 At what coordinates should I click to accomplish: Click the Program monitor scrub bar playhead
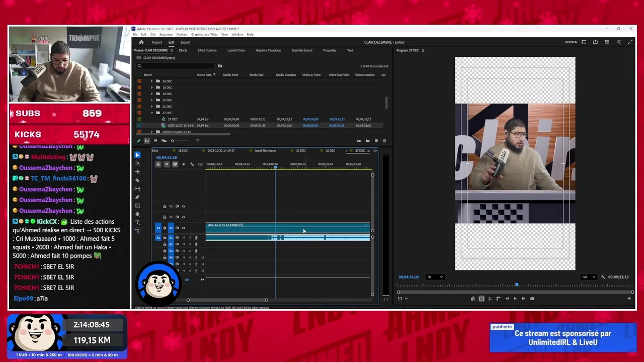(516, 285)
